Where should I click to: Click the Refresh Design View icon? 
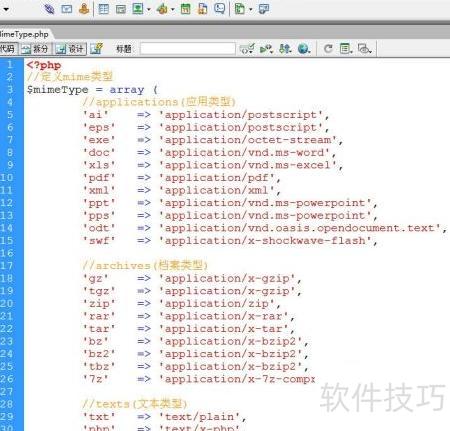pyautogui.click(x=328, y=49)
